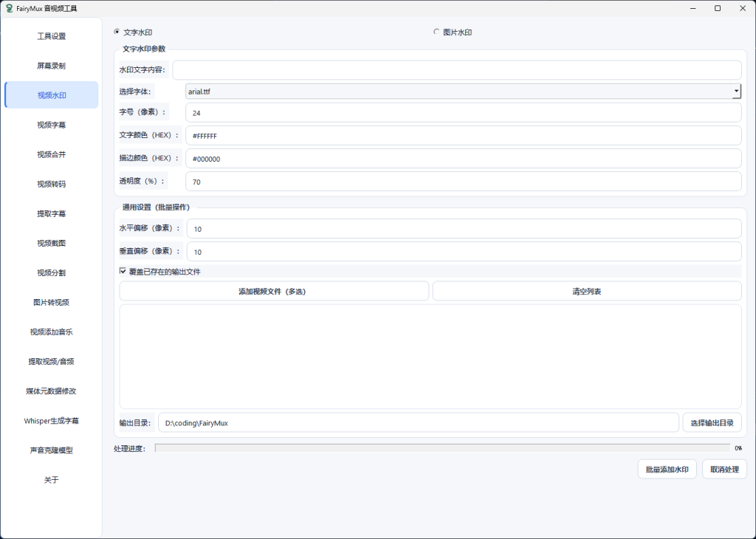
Task: Close the FairyMux window
Action: (x=743, y=8)
